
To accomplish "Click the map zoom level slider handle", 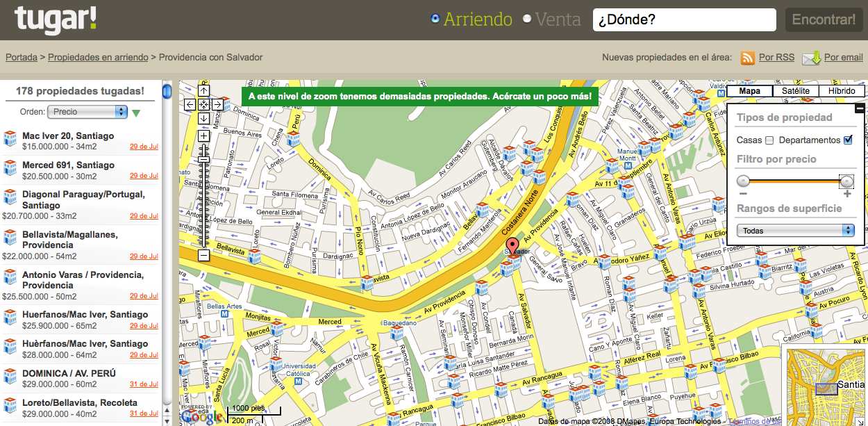I will pos(203,160).
